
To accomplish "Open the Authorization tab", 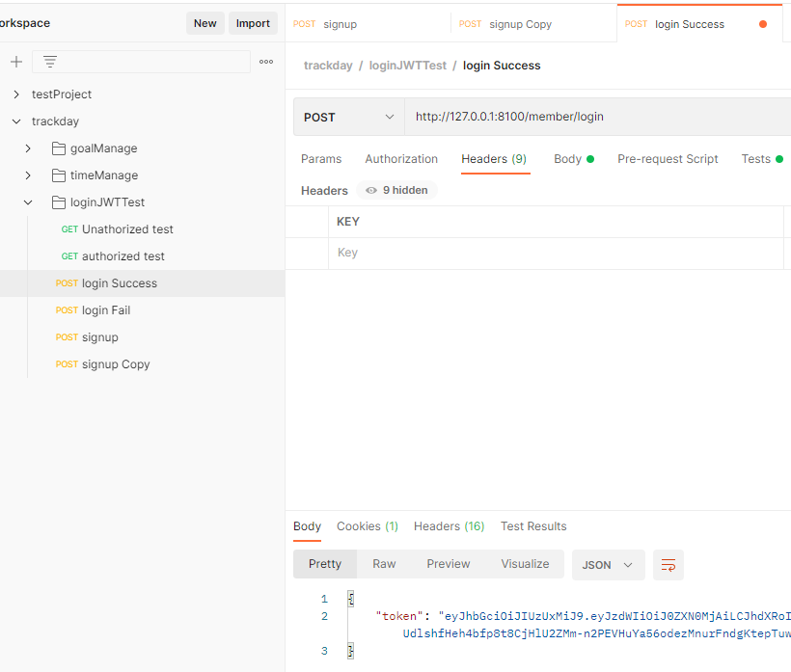I will (x=401, y=159).
